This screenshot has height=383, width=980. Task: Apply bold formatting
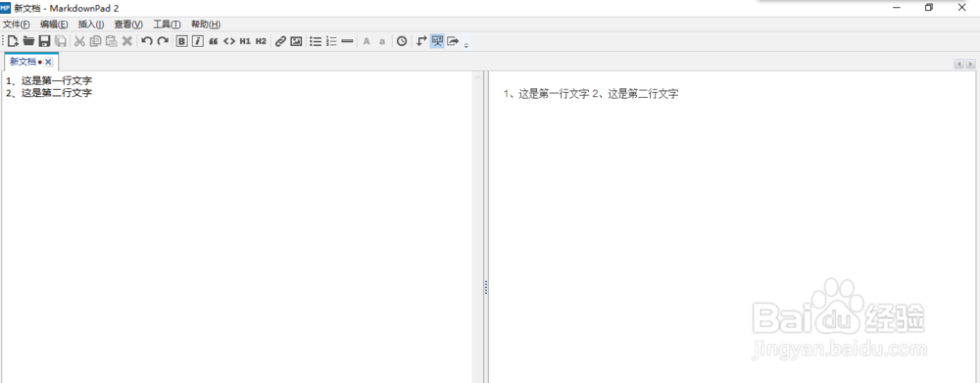182,41
